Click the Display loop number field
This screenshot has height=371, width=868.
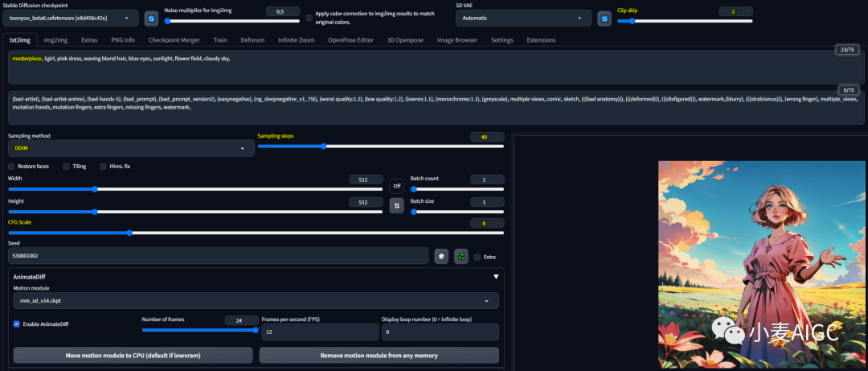(x=440, y=332)
